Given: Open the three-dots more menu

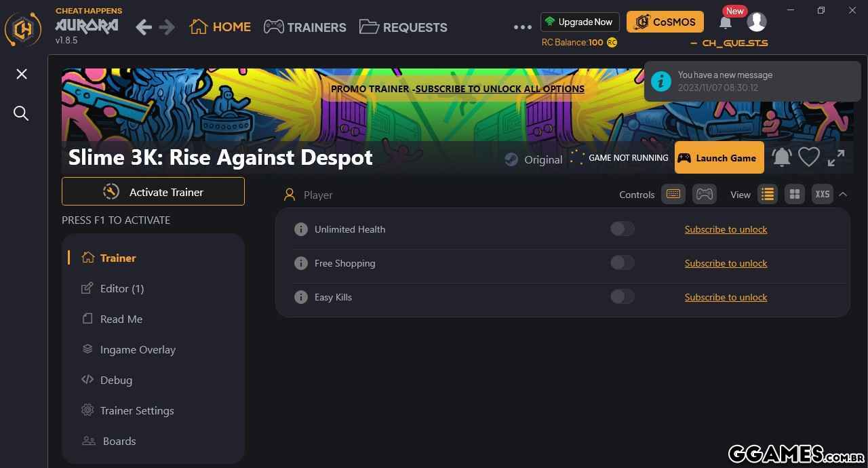Looking at the screenshot, I should (523, 27).
